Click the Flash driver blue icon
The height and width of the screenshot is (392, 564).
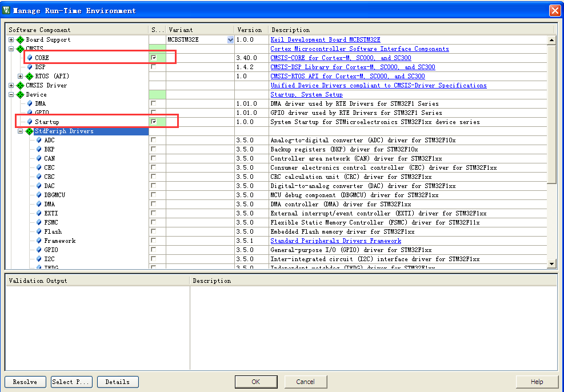(x=39, y=231)
